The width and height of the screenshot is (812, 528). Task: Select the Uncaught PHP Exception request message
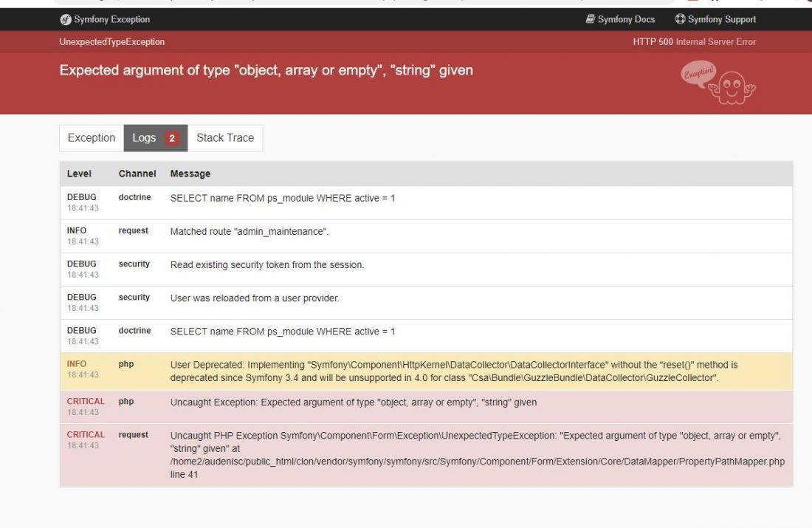click(x=478, y=455)
